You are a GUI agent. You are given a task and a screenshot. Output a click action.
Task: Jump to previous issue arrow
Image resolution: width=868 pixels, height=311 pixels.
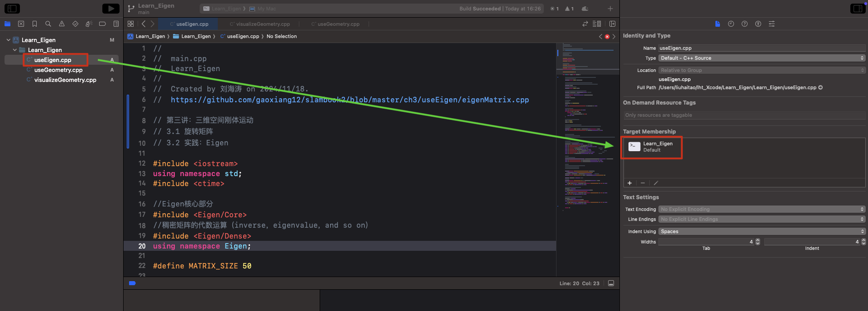601,37
